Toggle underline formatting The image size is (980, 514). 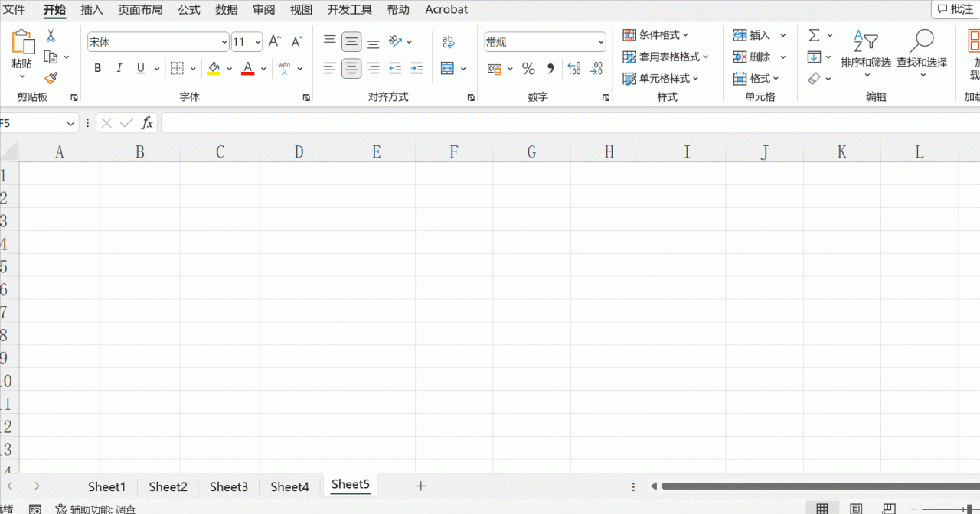[140, 69]
